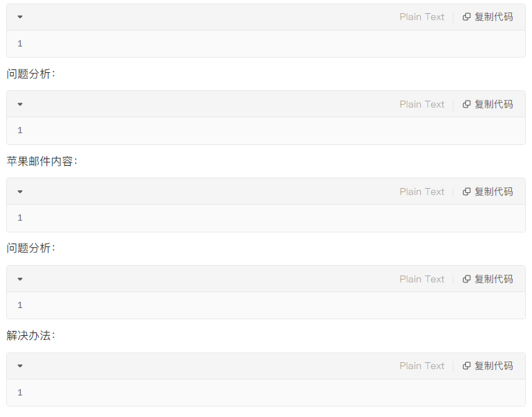Viewport: 532px width, 417px height.
Task: Copy code from block above 苹果邮件内容 heading
Action: [x=488, y=105]
